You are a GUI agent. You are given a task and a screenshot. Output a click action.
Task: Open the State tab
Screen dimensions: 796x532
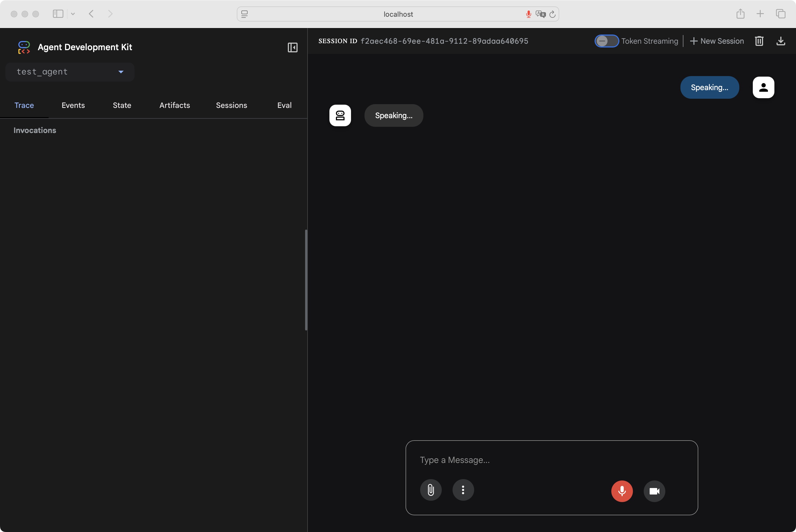[x=122, y=105]
